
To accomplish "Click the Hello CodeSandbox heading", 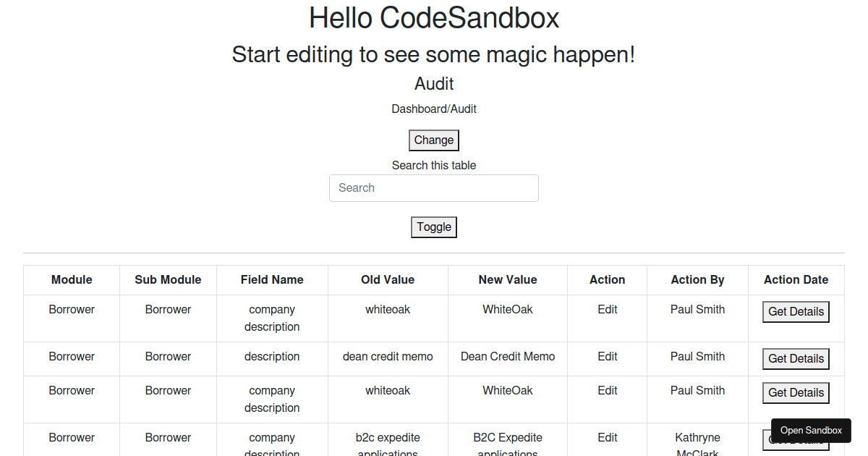I will [x=433, y=17].
